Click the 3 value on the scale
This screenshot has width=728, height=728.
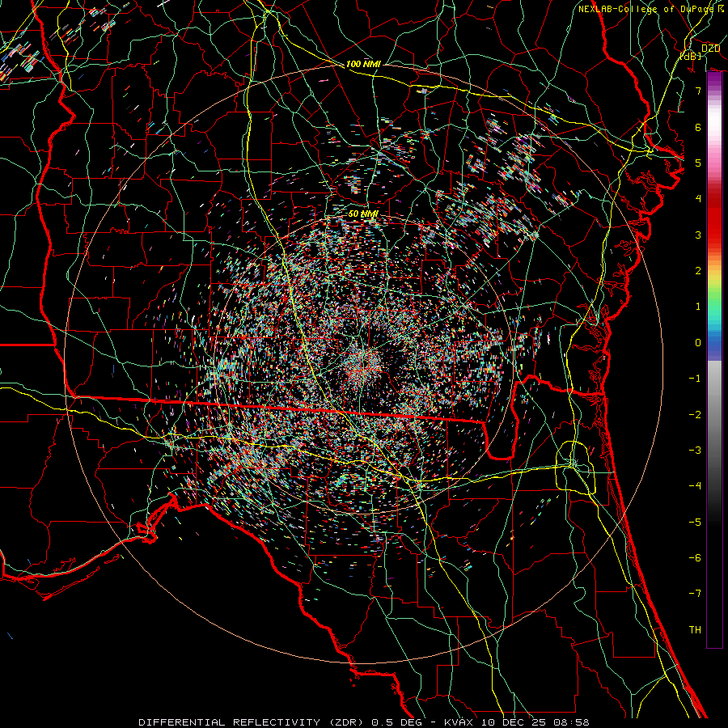click(x=698, y=235)
